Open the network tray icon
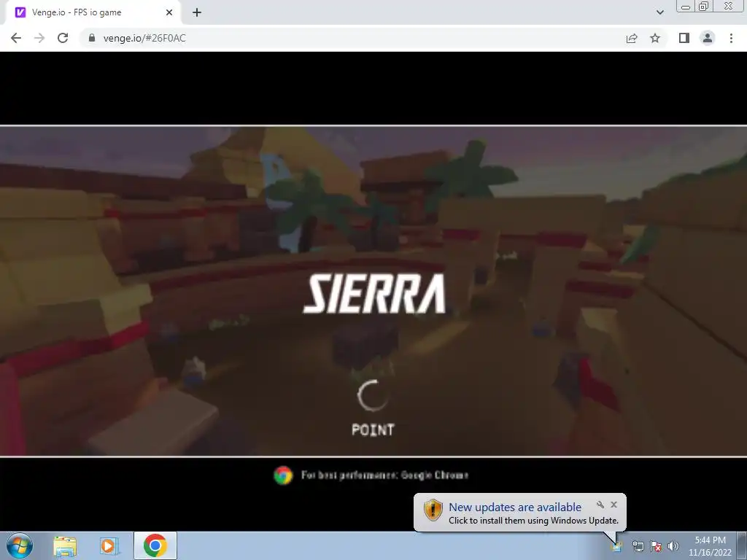This screenshot has width=747, height=560. click(x=638, y=546)
